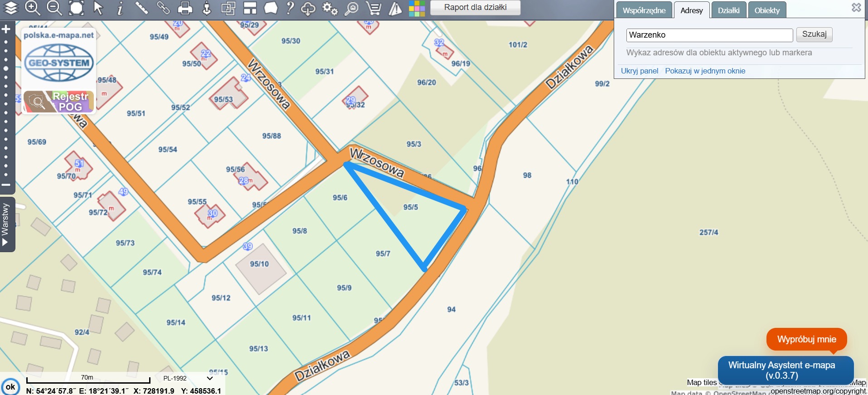The height and width of the screenshot is (395, 868).
Task: Click the cloud download icon
Action: pos(308,8)
